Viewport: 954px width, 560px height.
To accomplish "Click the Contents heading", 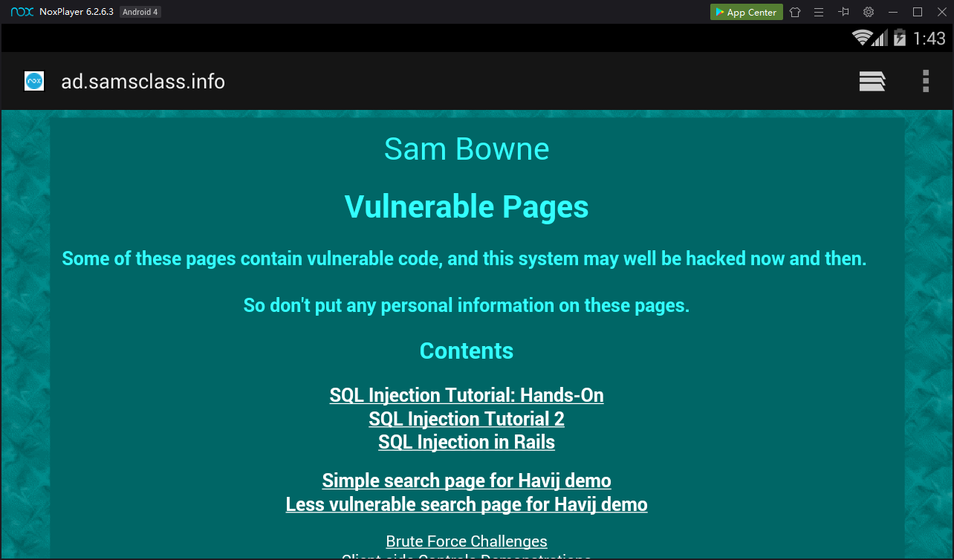I will tap(467, 351).
